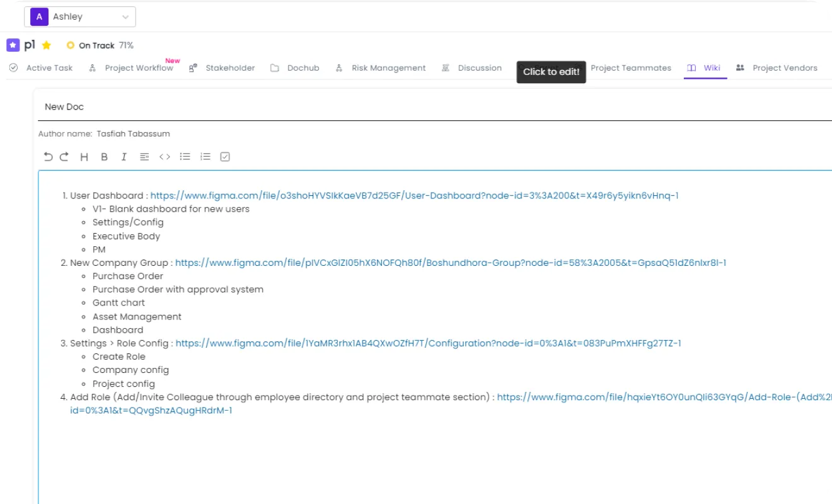Insert a bulleted list
832x504 pixels.
[x=185, y=157]
